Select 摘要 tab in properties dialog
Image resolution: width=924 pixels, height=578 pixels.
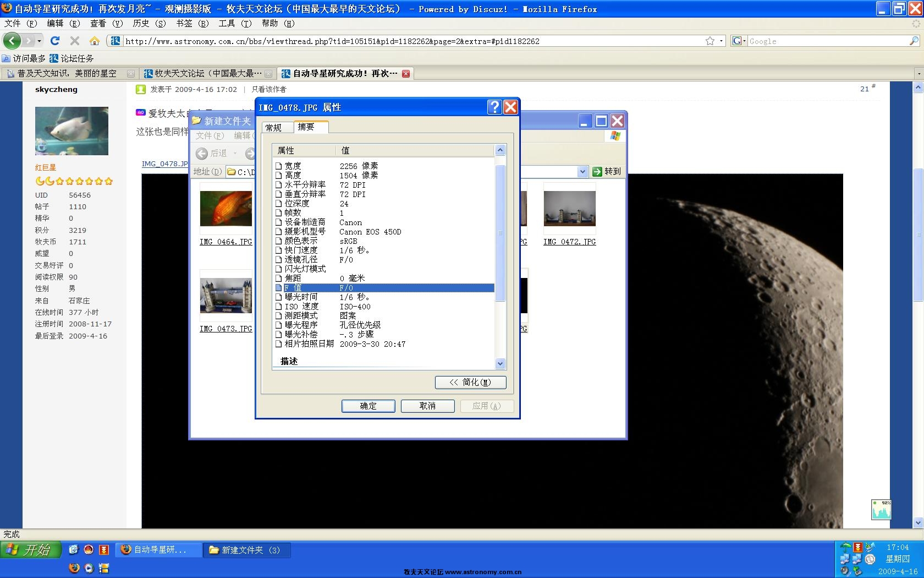coord(311,127)
